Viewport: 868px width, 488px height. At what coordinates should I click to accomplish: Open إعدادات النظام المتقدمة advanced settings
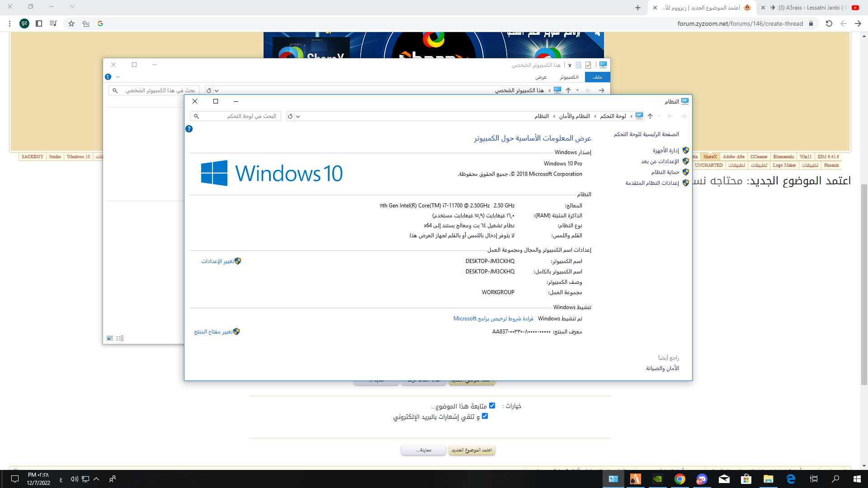(x=652, y=183)
